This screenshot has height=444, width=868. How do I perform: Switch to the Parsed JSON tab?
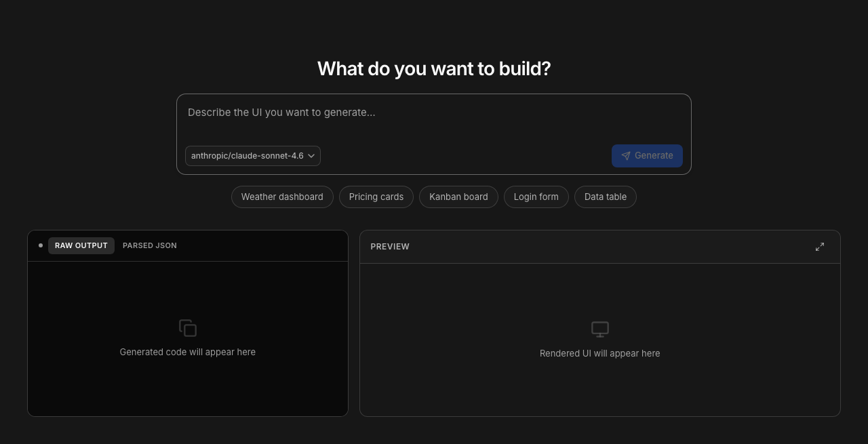pos(150,245)
